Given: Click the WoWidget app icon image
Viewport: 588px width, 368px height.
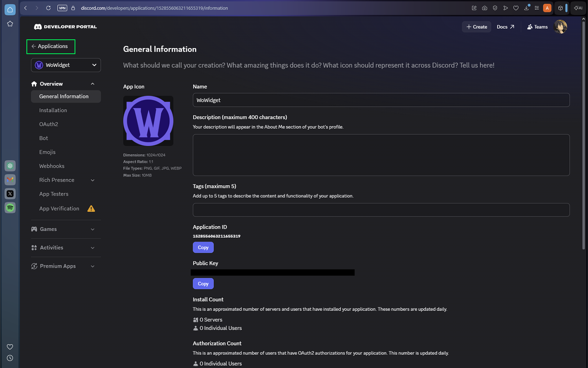Looking at the screenshot, I should [x=148, y=121].
